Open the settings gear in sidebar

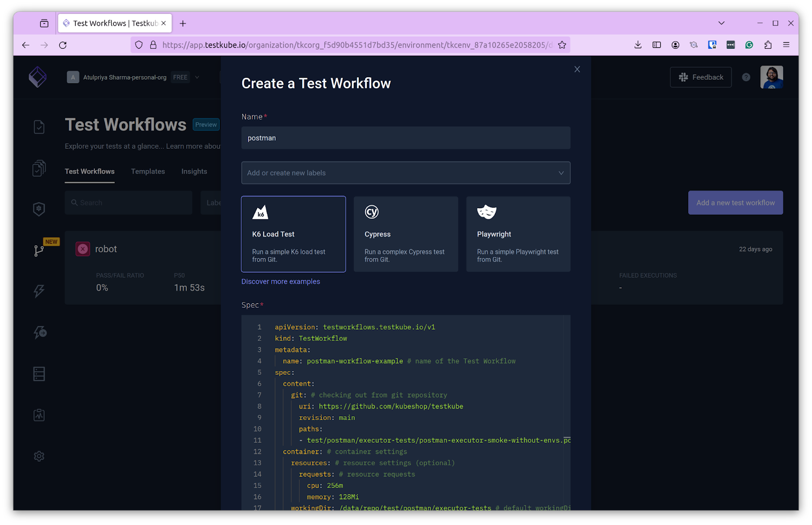39,456
